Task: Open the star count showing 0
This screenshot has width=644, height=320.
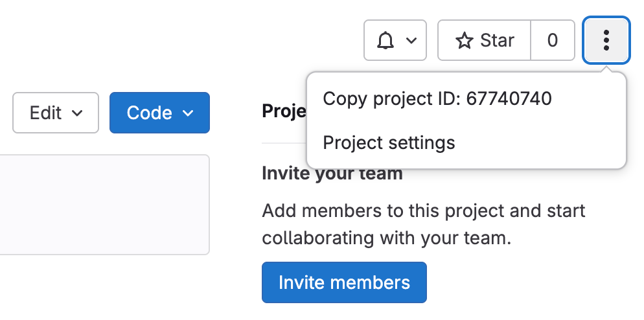Action: pos(553,41)
